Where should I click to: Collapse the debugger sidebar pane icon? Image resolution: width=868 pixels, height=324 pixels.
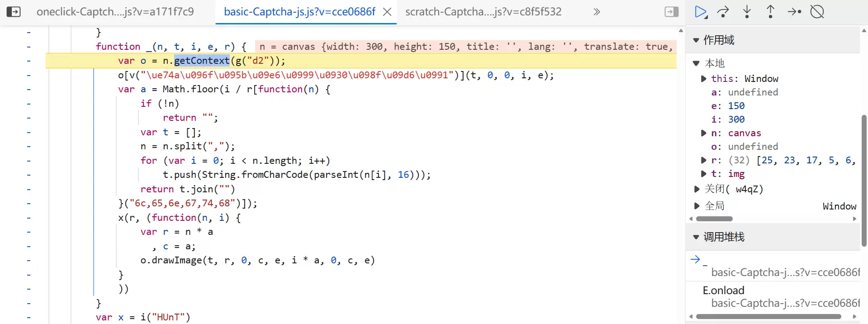[x=672, y=12]
